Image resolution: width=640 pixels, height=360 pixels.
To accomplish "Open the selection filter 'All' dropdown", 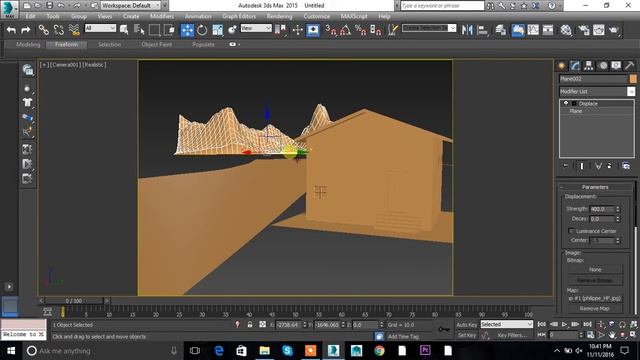I will [100, 28].
